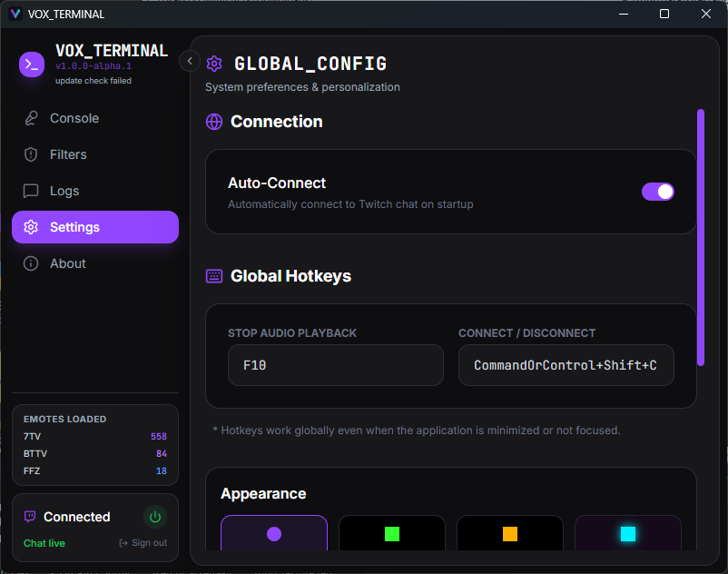Image resolution: width=728 pixels, height=574 pixels.
Task: Click the Connected status label
Action: 76,517
